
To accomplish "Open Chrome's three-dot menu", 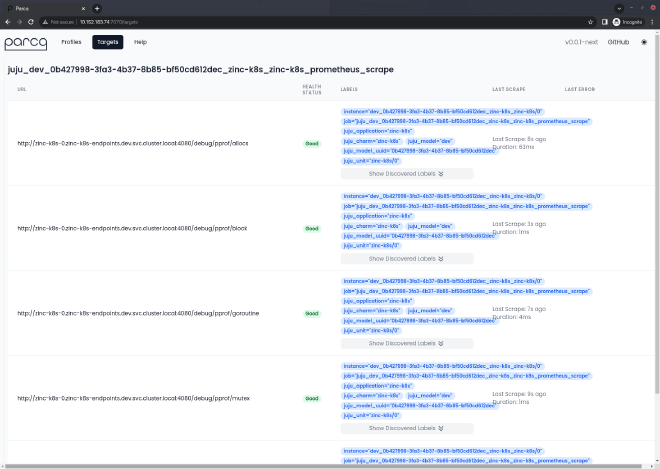I will (651, 21).
